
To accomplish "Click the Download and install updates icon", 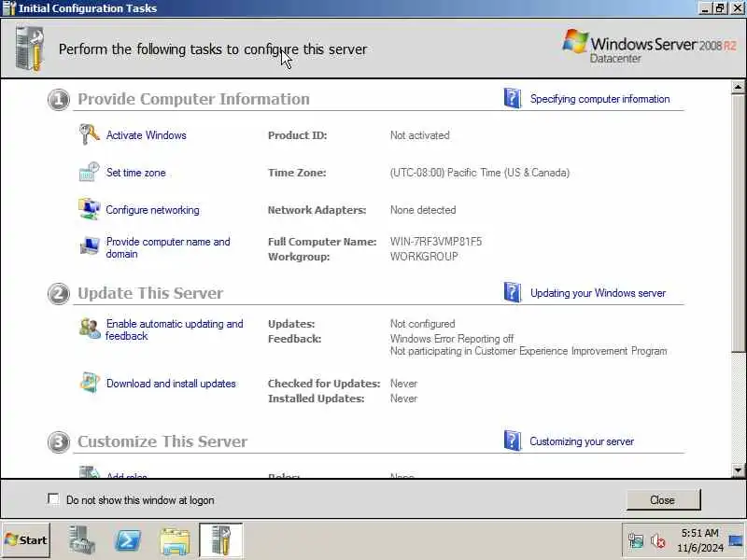I will point(89,383).
